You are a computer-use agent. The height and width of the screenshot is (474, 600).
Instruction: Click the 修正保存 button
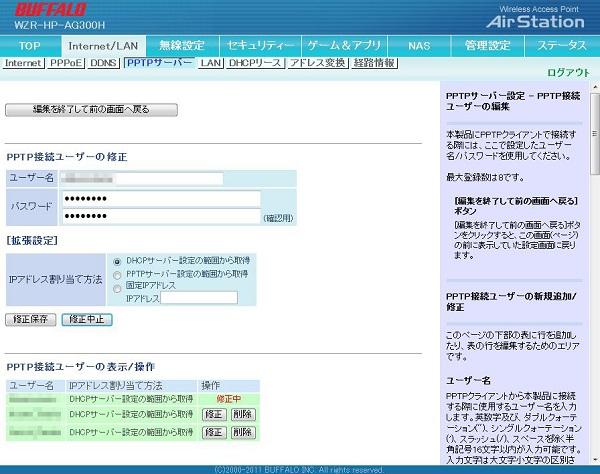click(x=30, y=319)
